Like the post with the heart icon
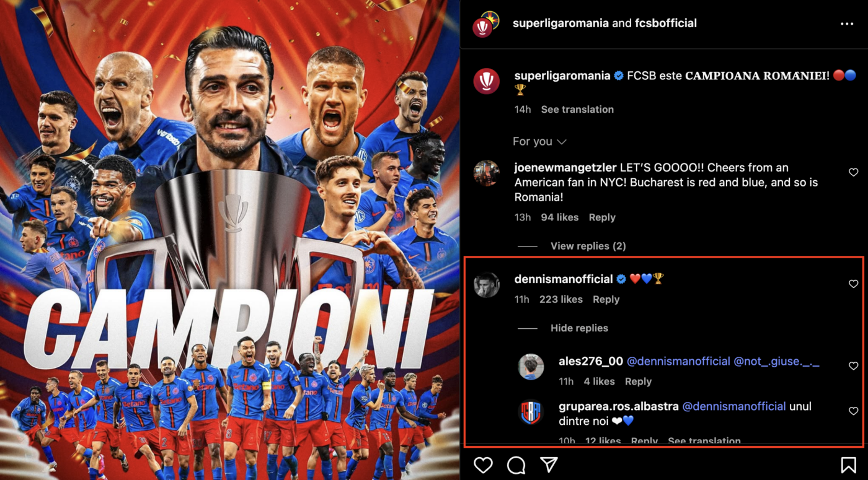 point(483,465)
